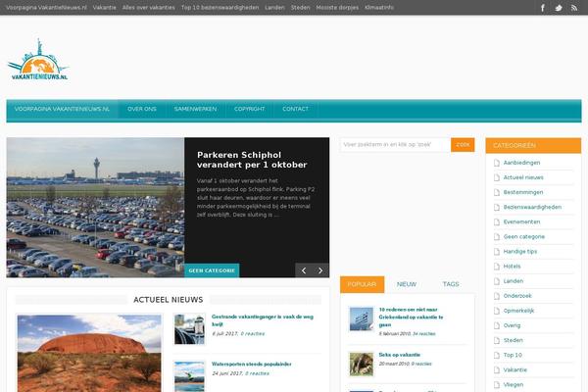
Task: Click page icon beside Aanbiedingen category
Action: (x=497, y=163)
